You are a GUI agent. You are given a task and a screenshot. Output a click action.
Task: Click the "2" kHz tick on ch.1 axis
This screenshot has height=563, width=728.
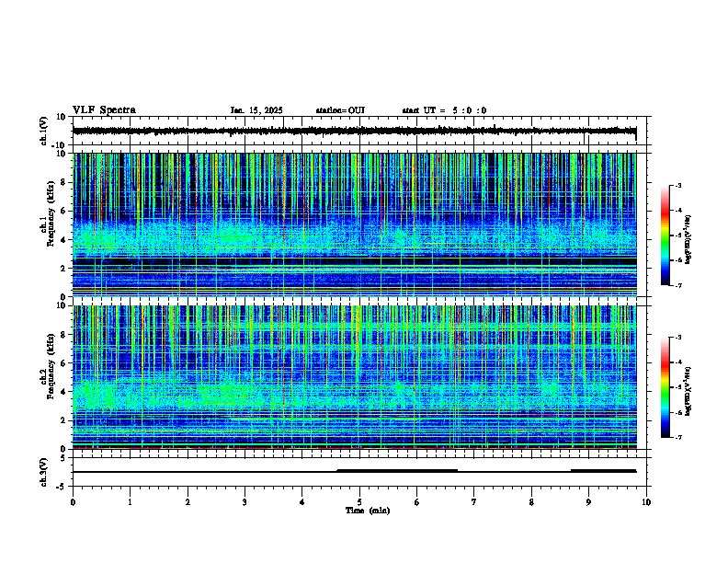tap(63, 268)
